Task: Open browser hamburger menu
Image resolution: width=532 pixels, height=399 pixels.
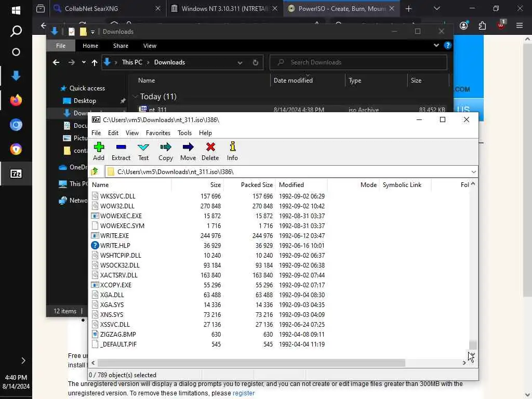Action: coord(519,25)
